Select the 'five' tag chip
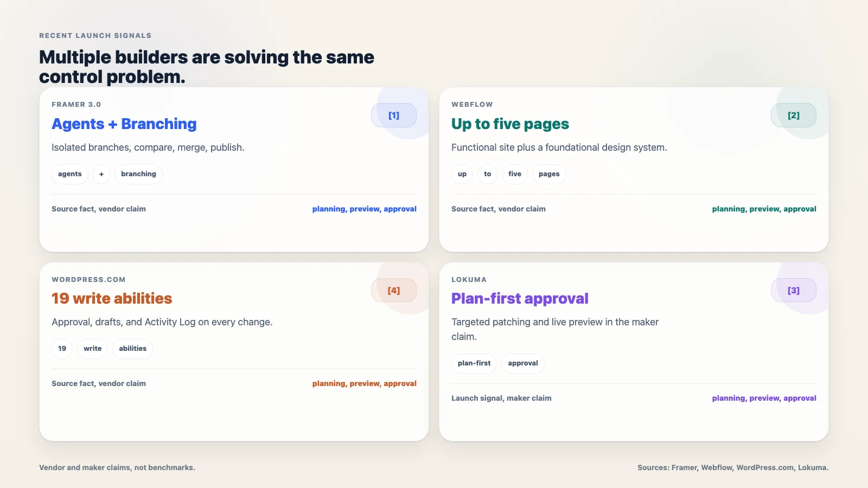 515,174
